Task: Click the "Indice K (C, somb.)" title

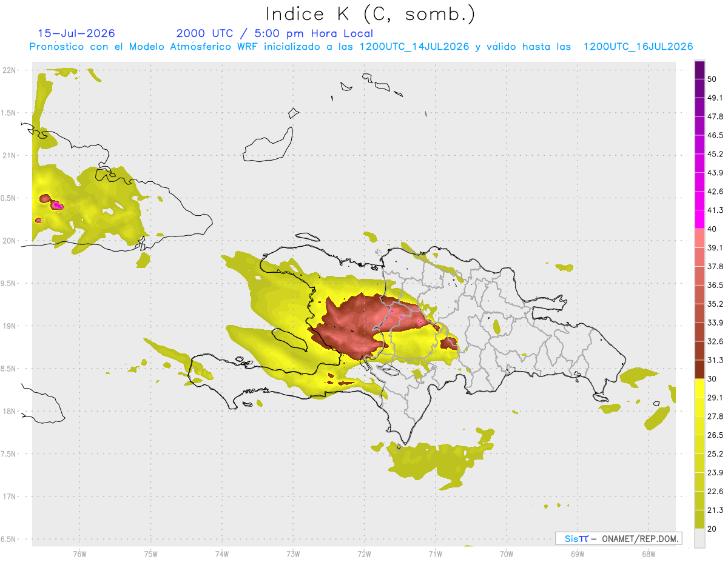Action: pos(370,14)
